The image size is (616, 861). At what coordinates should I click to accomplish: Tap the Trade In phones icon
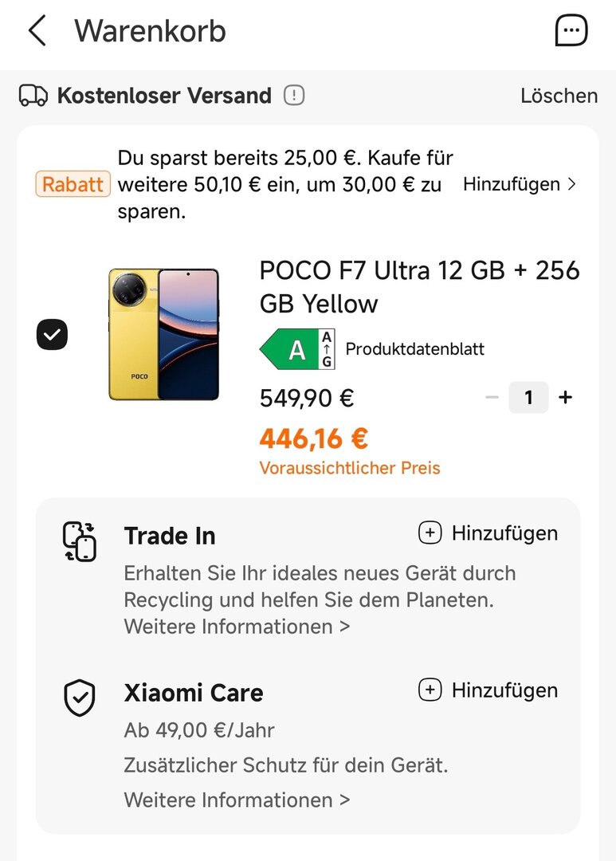[80, 541]
